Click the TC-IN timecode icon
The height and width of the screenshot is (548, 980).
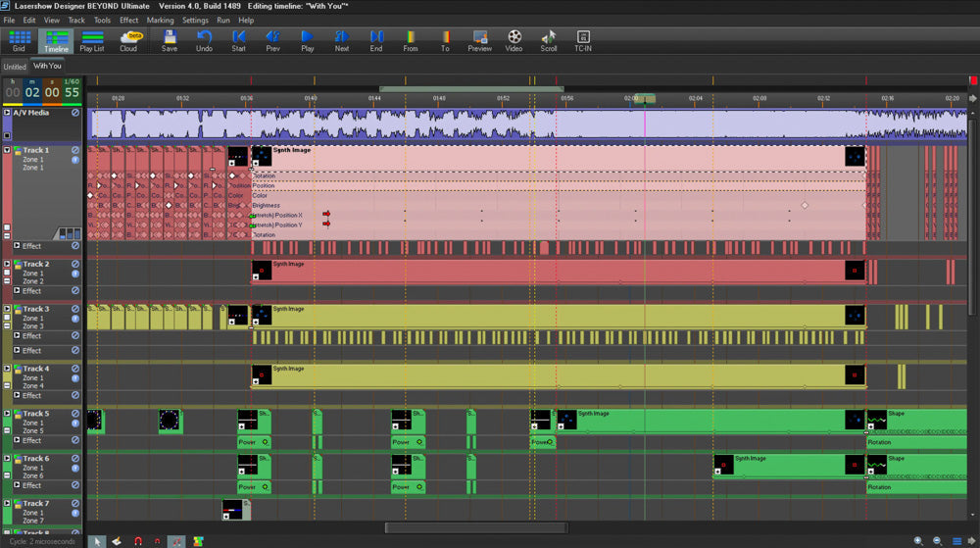[583, 40]
